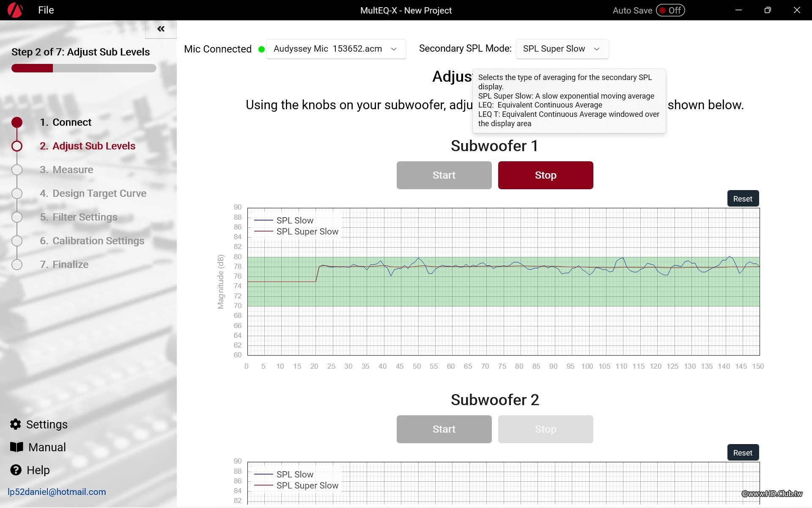812x508 pixels.
Task: Toggle Auto Save switch on
Action: tap(670, 10)
